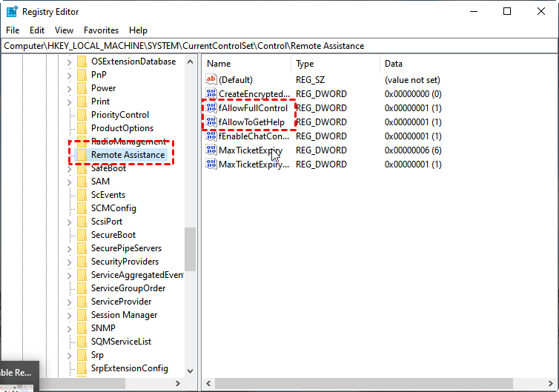The image size is (559, 392).
Task: Open the Edit menu
Action: [37, 30]
